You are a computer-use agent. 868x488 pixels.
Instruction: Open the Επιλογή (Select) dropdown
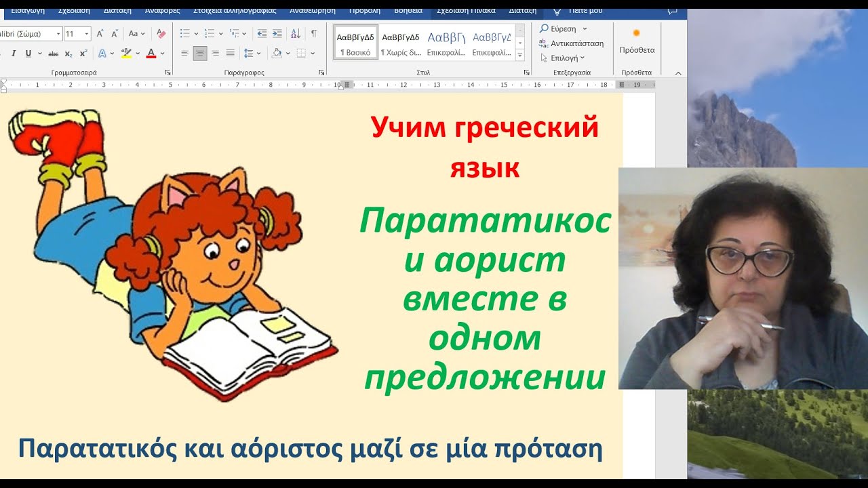tap(562, 58)
